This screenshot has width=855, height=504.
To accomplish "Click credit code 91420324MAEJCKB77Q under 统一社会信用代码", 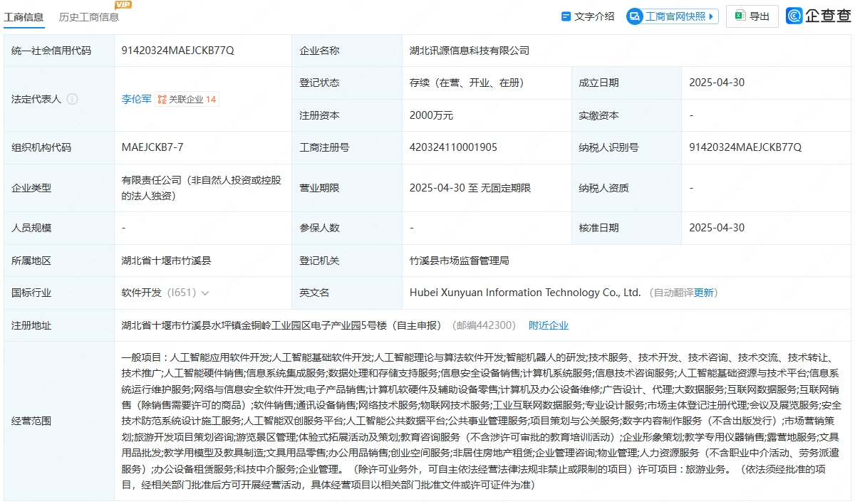I will pyautogui.click(x=177, y=51).
